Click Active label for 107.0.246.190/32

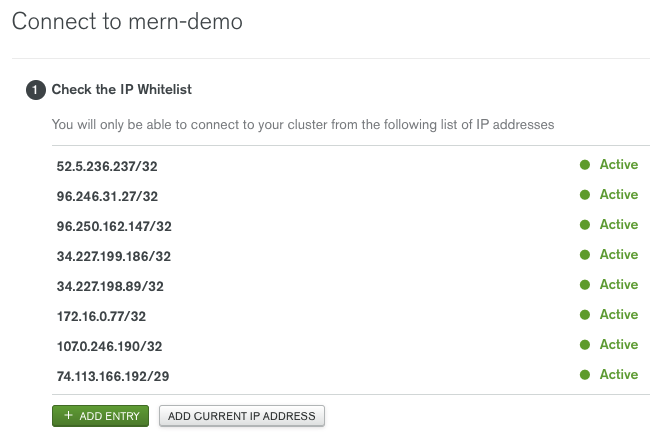(619, 345)
